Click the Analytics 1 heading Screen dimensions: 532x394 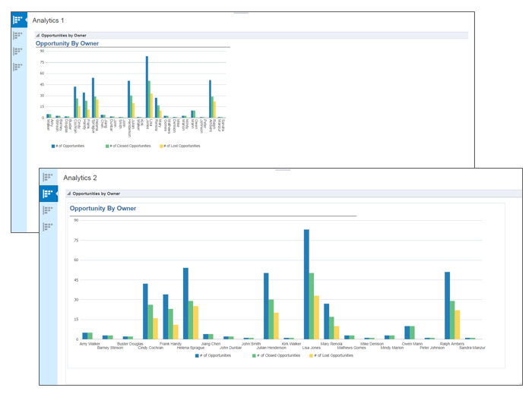click(x=48, y=20)
